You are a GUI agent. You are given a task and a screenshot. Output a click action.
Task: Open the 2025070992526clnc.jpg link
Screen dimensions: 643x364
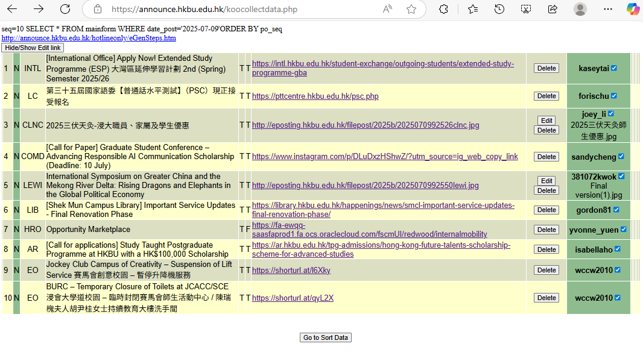[366, 125]
